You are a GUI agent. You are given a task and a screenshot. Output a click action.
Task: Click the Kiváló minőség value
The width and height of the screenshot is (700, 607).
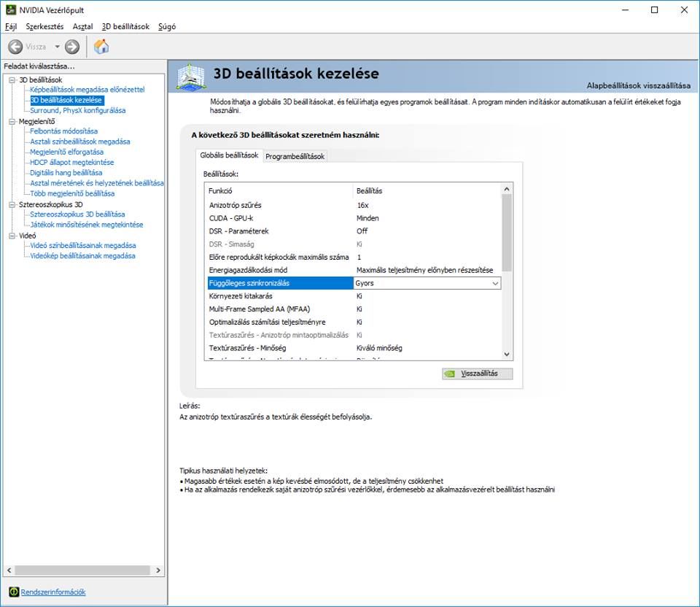click(379, 348)
